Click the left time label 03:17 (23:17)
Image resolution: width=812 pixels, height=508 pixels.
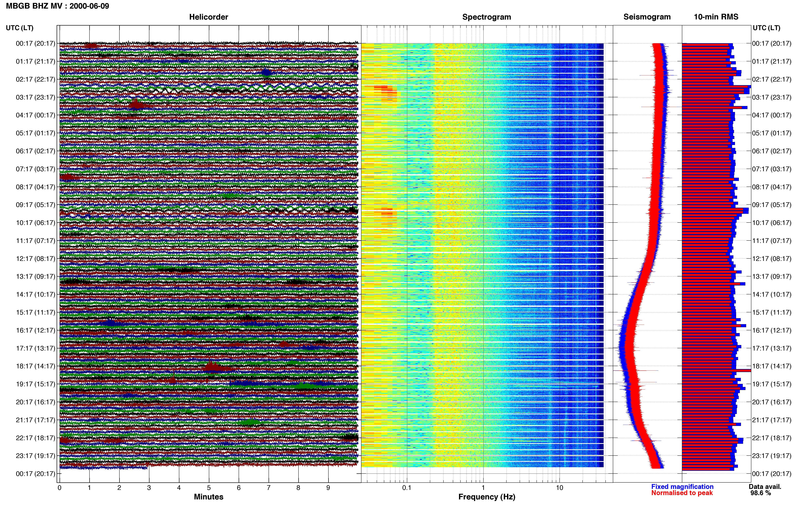tap(36, 97)
